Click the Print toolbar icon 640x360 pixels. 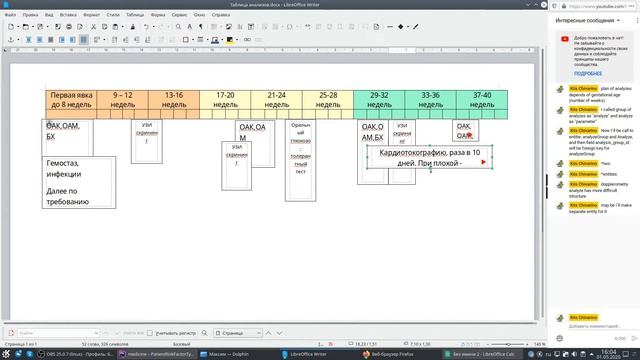click(x=69, y=27)
